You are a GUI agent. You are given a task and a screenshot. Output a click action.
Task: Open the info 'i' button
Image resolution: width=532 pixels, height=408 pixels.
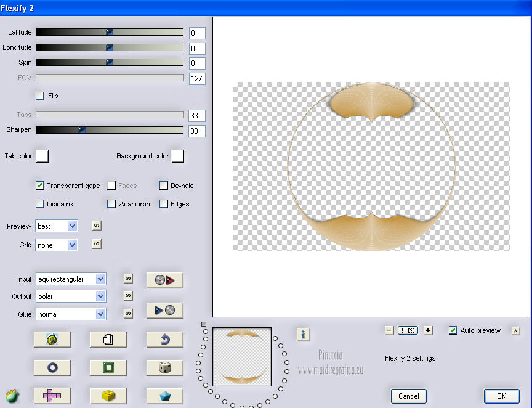click(x=304, y=335)
